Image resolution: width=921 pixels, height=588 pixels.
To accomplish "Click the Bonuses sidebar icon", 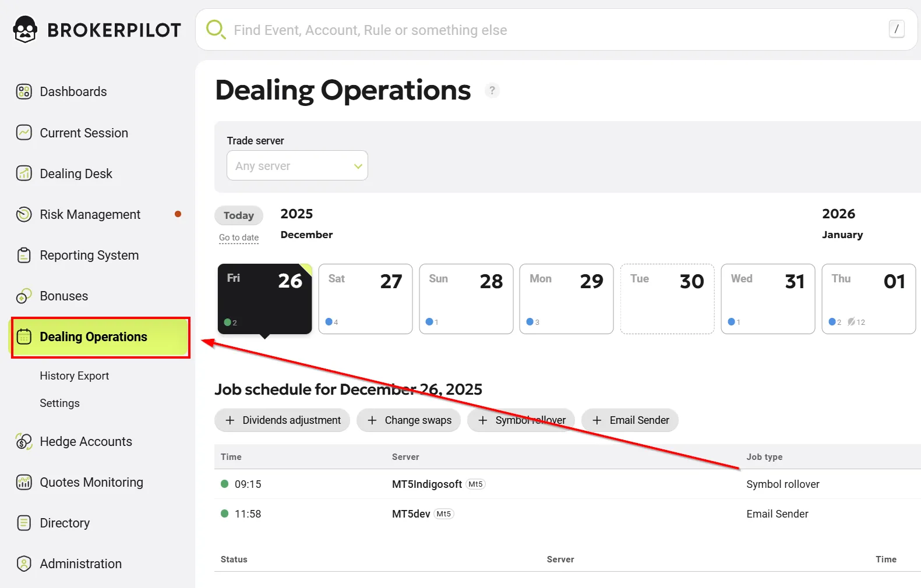I will tap(24, 296).
